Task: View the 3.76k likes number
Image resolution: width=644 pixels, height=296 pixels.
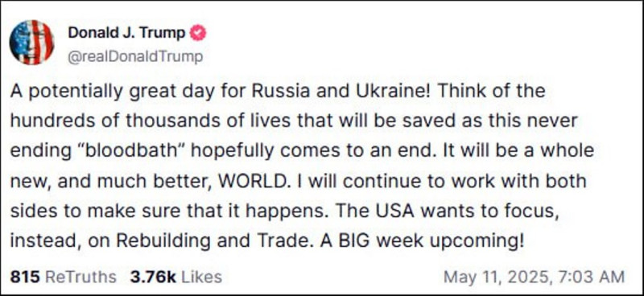Action: coord(153,277)
